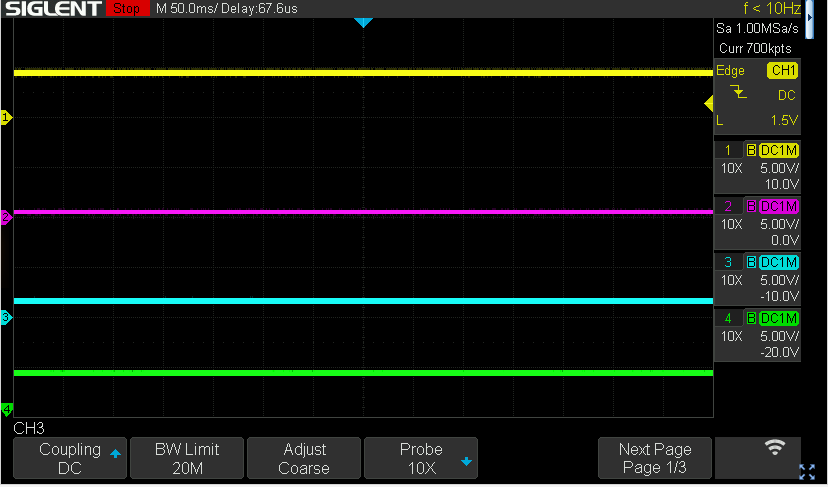Click the yellow B bandwidth-limit badge on channel 1
The width and height of the screenshot is (828, 487).
(751, 151)
